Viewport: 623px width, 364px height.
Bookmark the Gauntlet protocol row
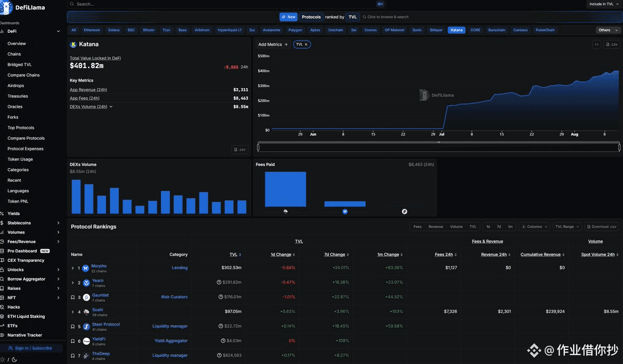(x=73, y=298)
